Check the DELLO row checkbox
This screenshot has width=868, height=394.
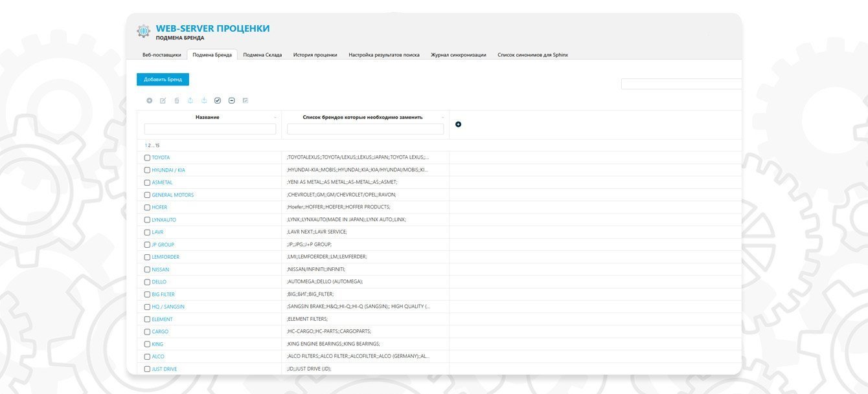(x=147, y=282)
